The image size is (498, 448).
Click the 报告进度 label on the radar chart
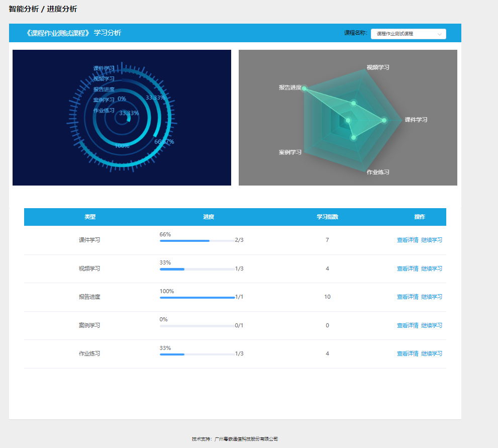[290, 87]
